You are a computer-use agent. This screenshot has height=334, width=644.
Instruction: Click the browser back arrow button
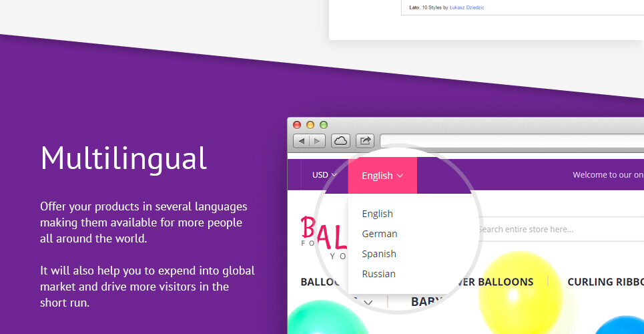coord(302,141)
